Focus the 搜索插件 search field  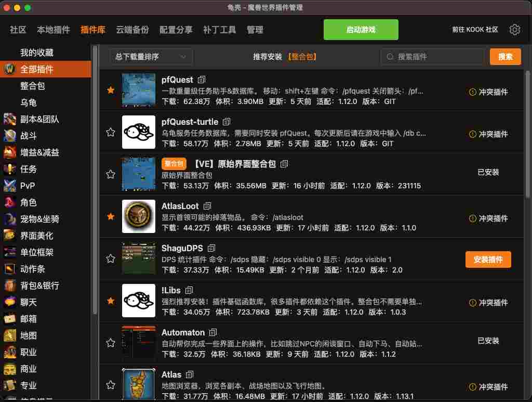point(432,57)
